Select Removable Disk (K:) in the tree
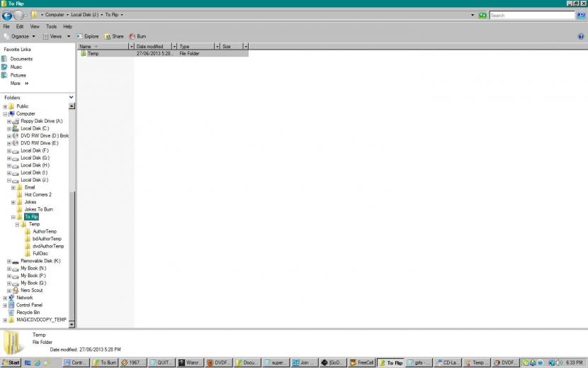The height and width of the screenshot is (368, 588). pos(40,261)
